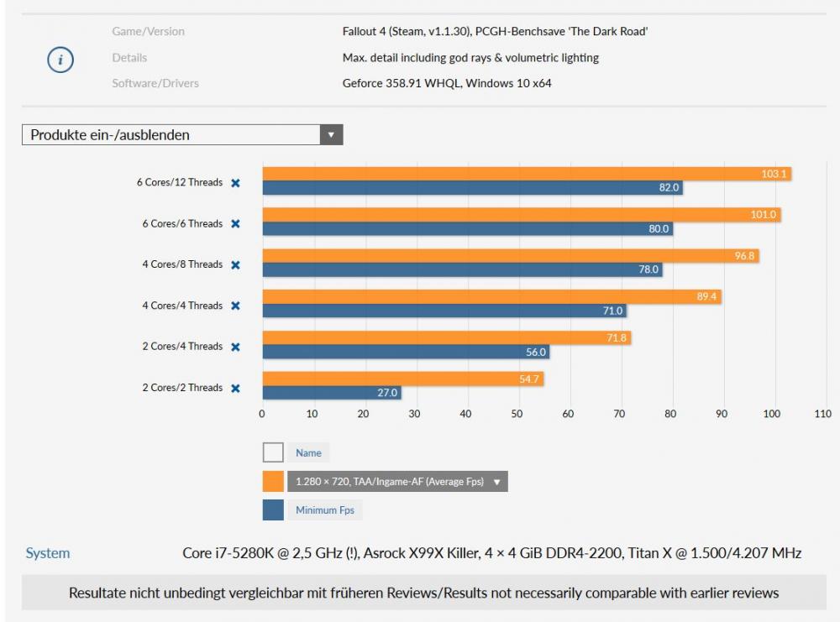
Task: Click the blue 27.0 minimum fps bar
Action: pyautogui.click(x=332, y=392)
